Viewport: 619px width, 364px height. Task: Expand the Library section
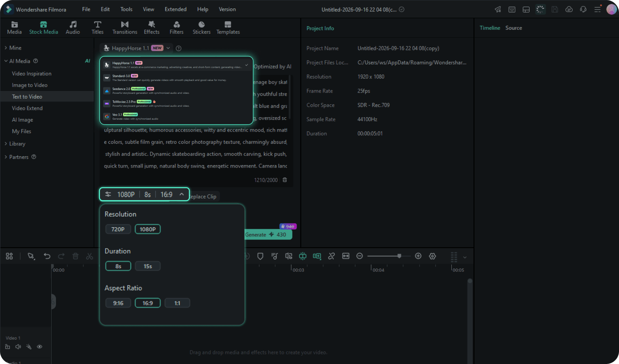[x=6, y=144]
